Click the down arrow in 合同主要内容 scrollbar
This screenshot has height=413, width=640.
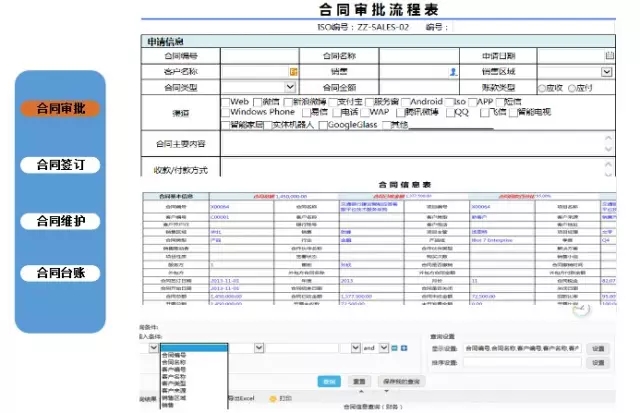(x=609, y=149)
